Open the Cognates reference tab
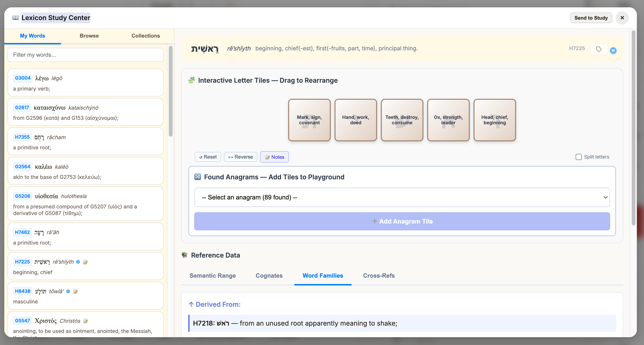Screen dimensions: 644x345 (x=269, y=276)
